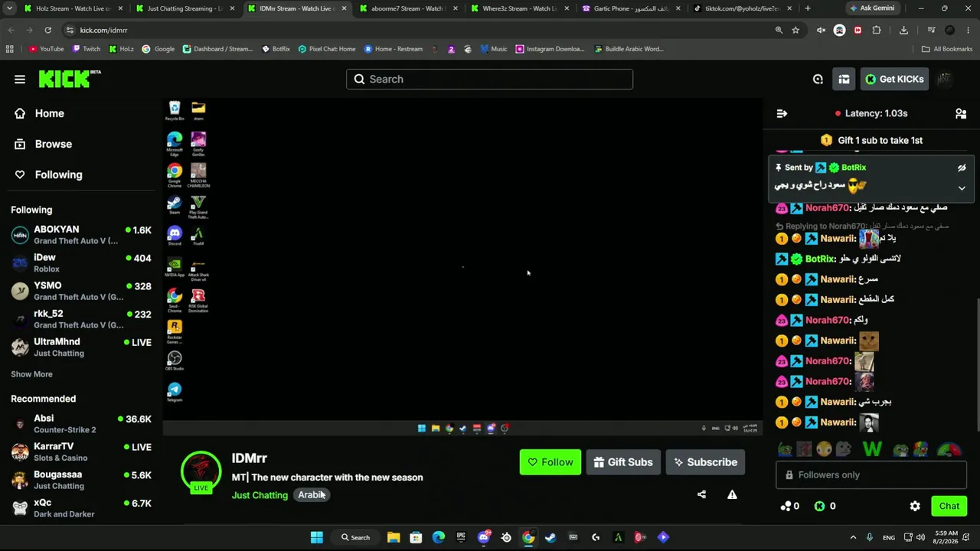Image resolution: width=980 pixels, height=551 pixels.
Task: Open rkk_52's channel in sidebar
Action: click(x=81, y=319)
